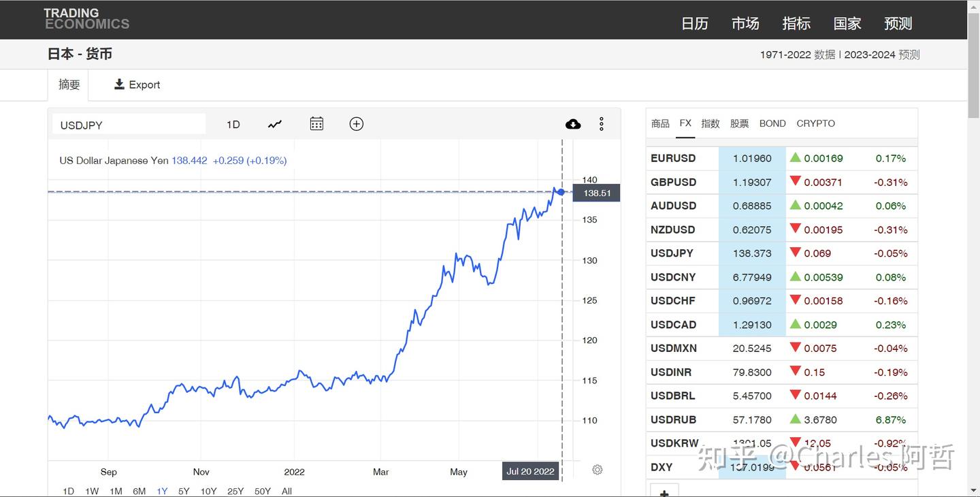Open the calendar date range icon
The width and height of the screenshot is (980, 497).
tap(316, 124)
